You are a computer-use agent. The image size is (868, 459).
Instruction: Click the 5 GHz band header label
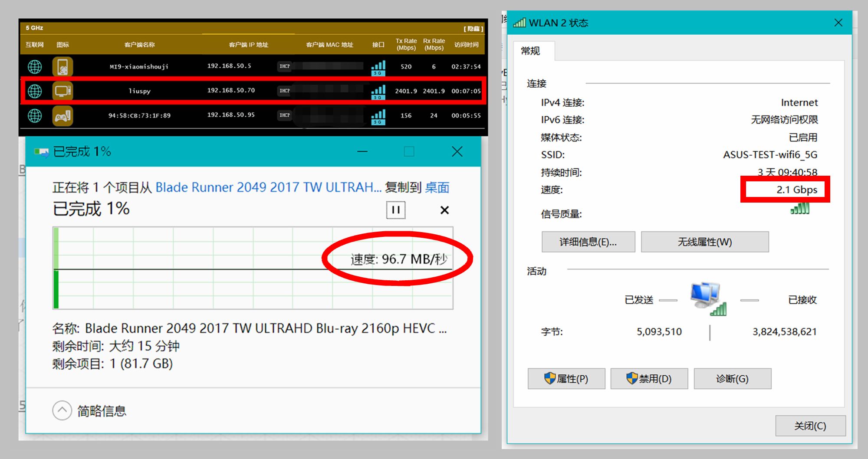click(34, 28)
